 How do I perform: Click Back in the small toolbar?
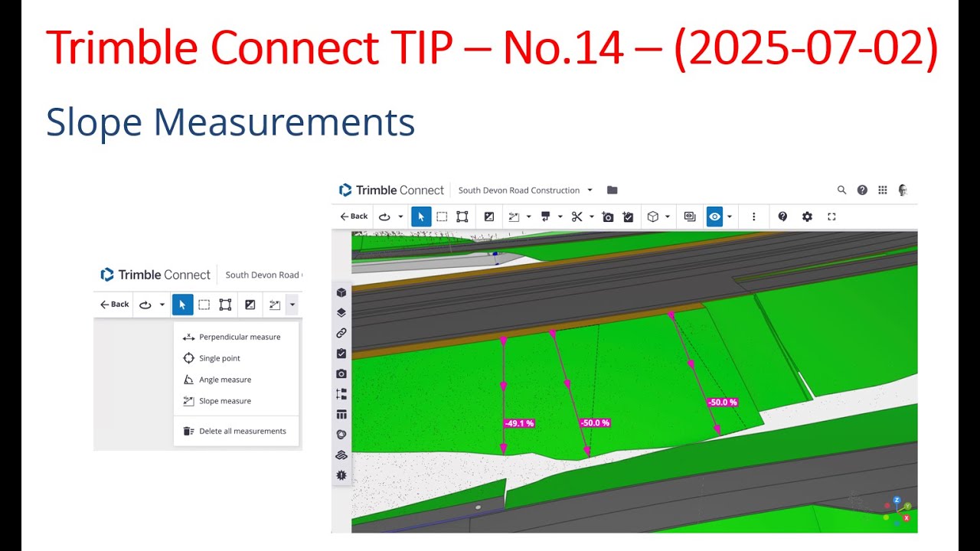click(x=115, y=305)
